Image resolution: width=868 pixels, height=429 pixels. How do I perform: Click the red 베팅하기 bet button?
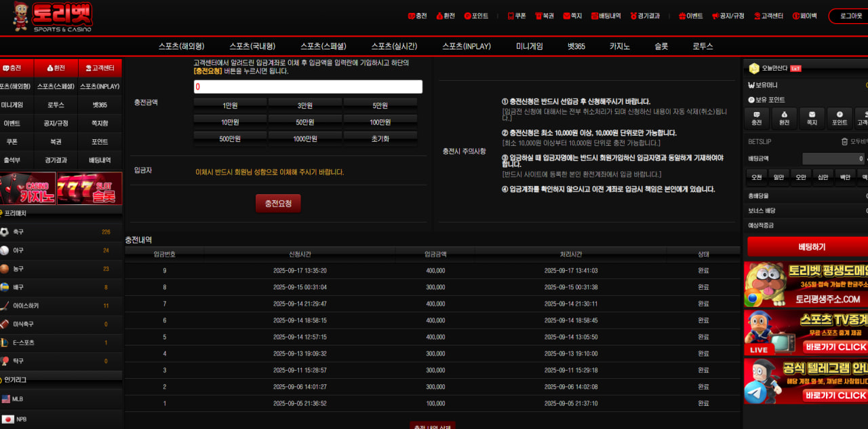(807, 246)
